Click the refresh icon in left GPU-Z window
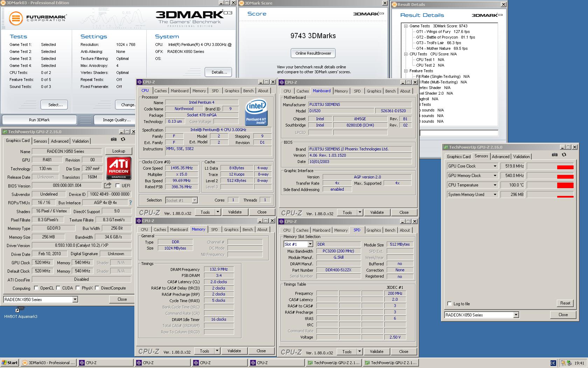Screen dimensions: 588x368 pos(123,139)
